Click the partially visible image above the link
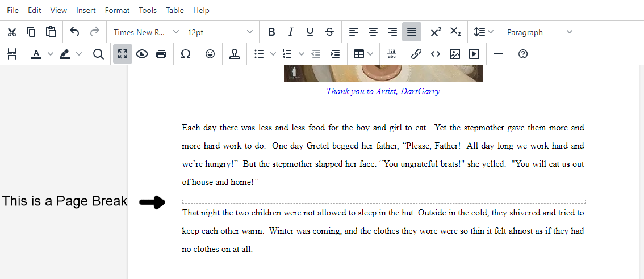 (383, 74)
